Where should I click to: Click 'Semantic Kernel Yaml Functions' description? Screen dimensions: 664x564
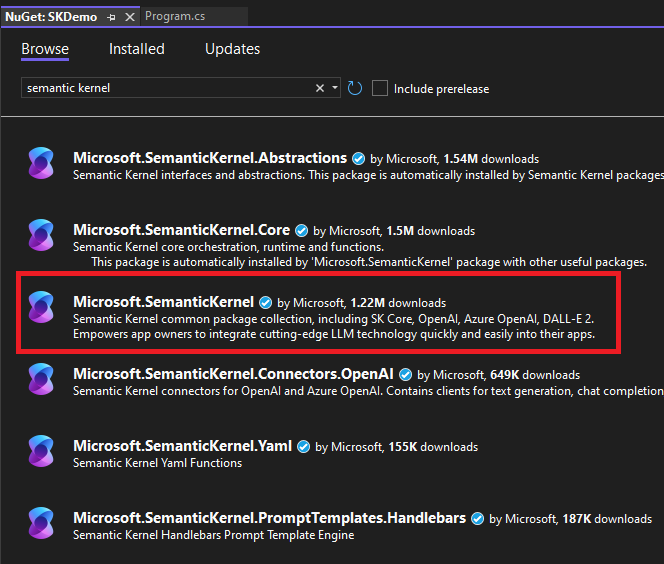pos(158,463)
